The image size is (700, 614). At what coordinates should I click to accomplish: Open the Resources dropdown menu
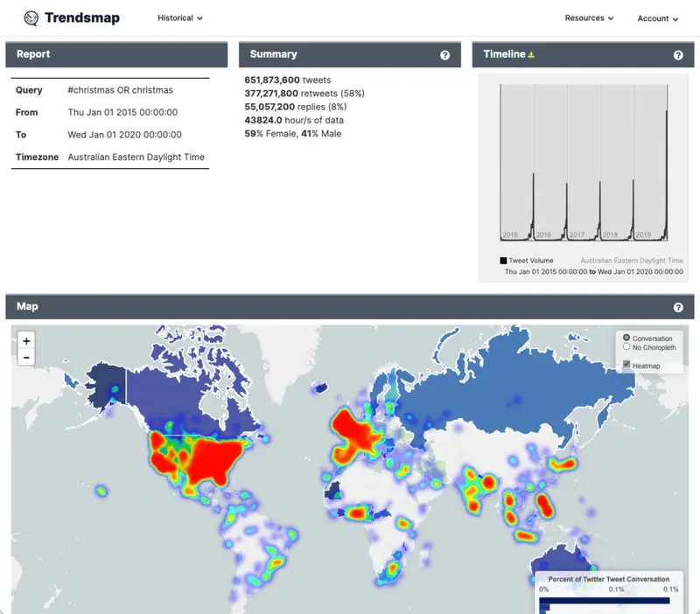tap(589, 17)
